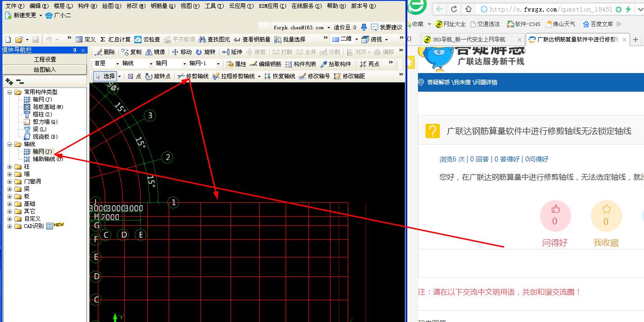Click the open folder icon in toolbar
Viewport: 644px width, 322px height.
19,40
